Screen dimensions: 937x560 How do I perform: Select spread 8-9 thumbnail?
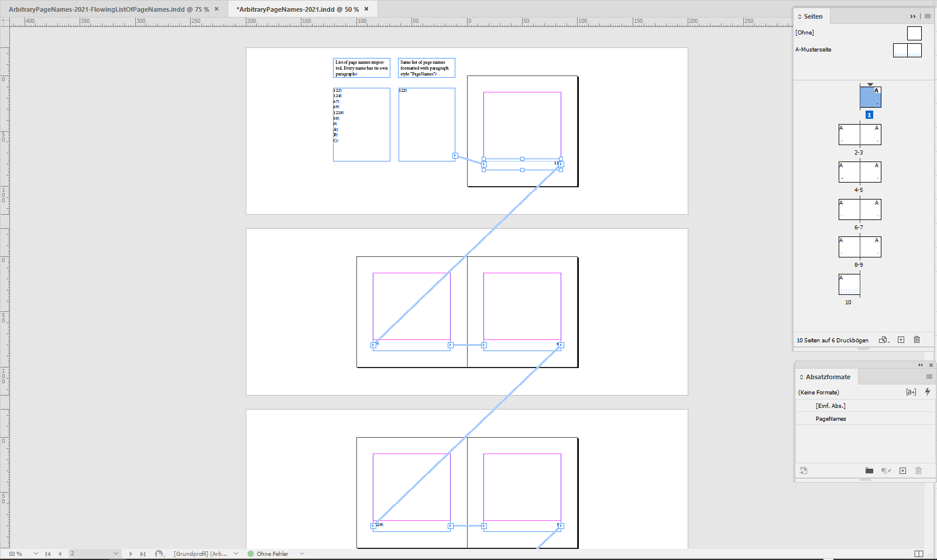tap(860, 247)
